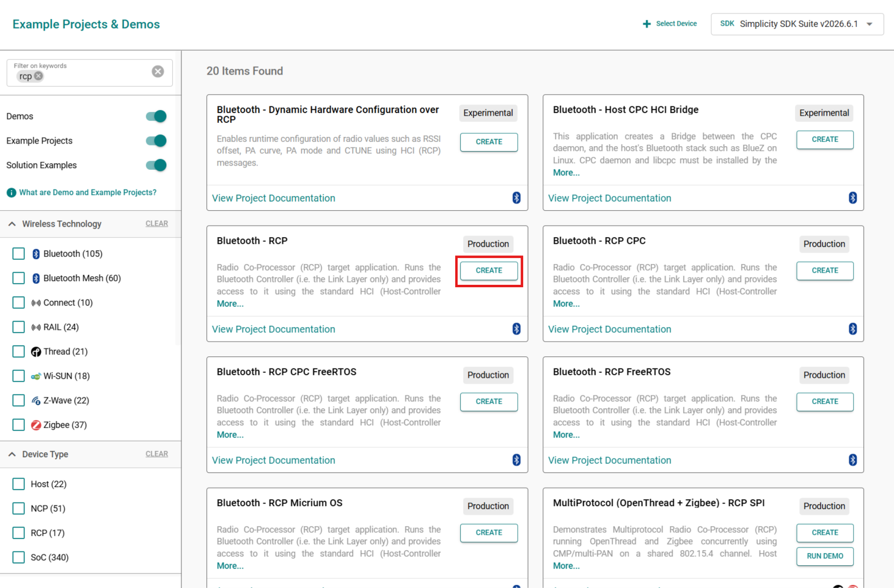Open the SDK Simplicity SDK Suite dropdown
Viewport: 894px width, 588px height.
coord(797,24)
